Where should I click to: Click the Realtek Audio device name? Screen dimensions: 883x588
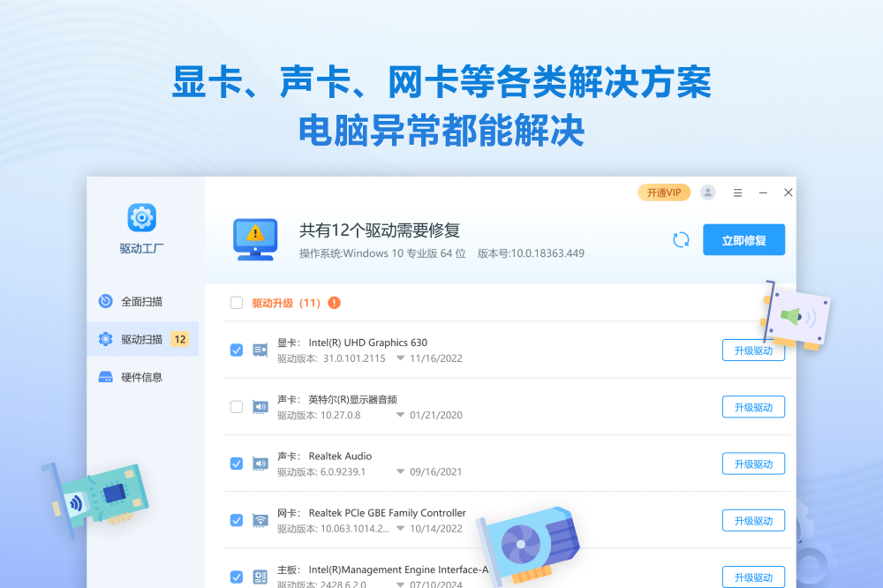[340, 456]
